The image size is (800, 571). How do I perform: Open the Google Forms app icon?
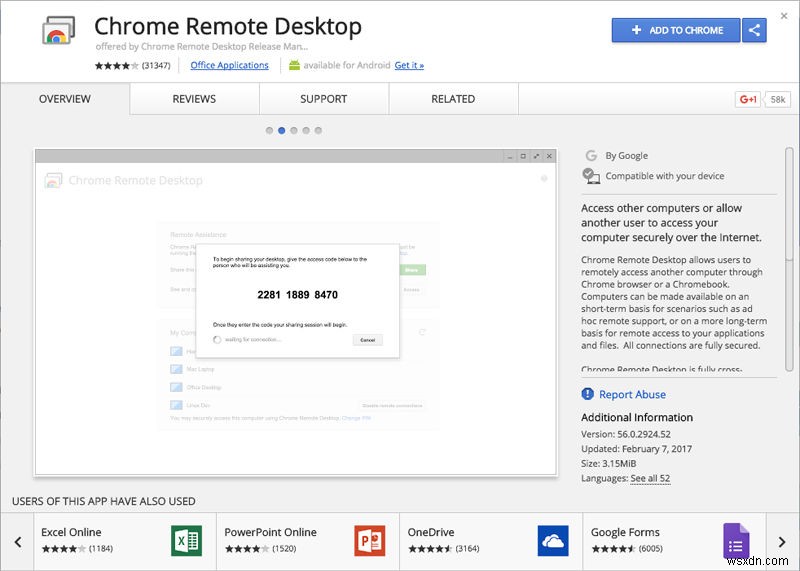(736, 542)
